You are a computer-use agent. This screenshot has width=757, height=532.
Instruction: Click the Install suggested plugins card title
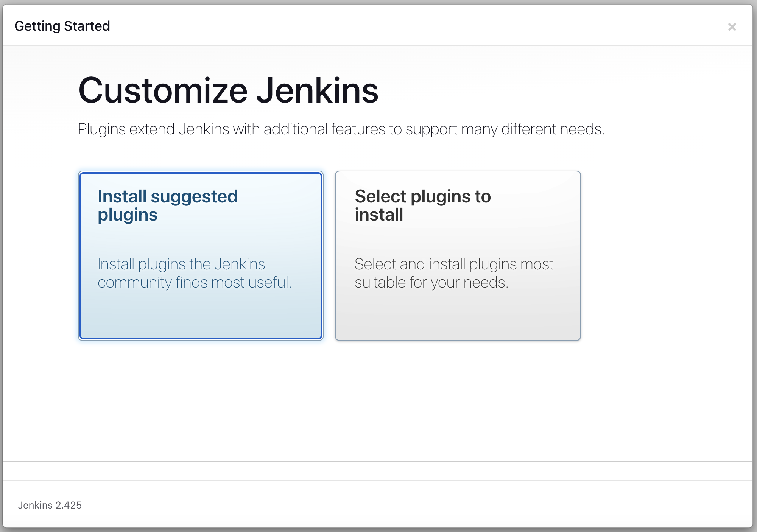point(167,205)
